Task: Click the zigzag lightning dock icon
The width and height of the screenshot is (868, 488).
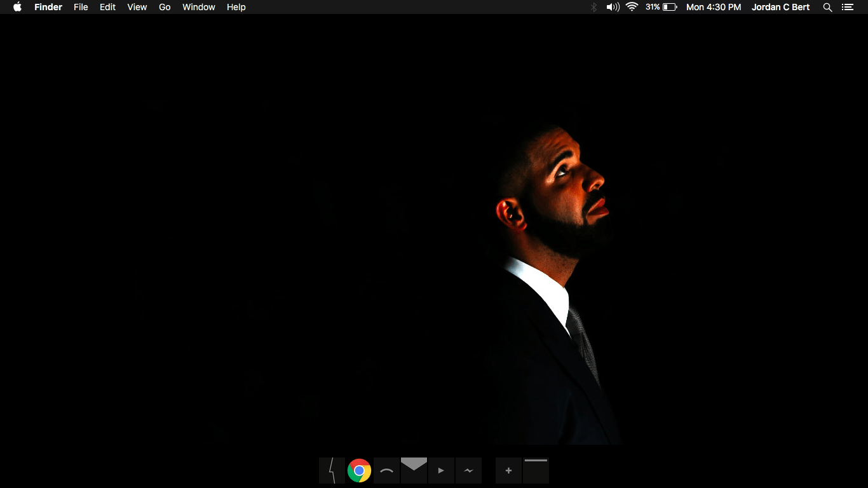Action: [x=468, y=471]
